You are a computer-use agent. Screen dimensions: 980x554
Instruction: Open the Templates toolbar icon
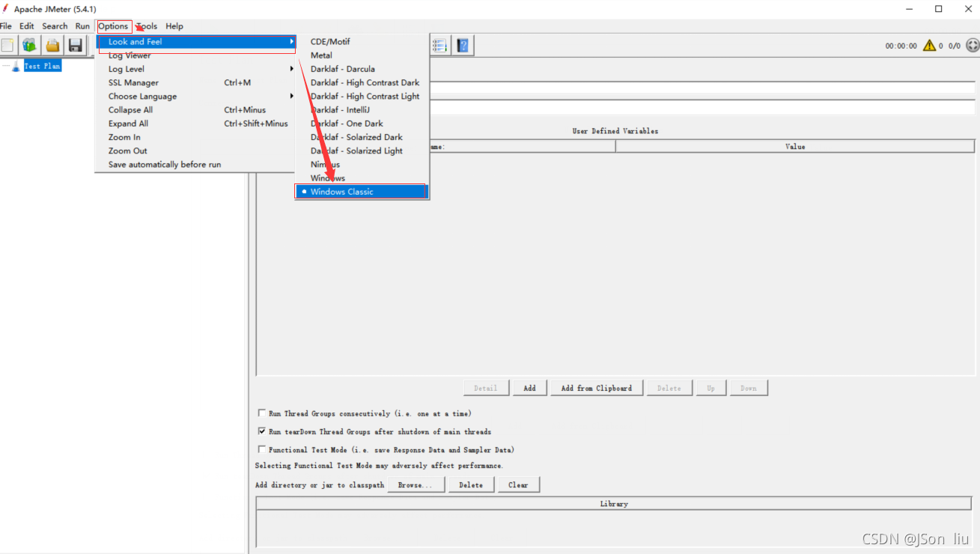click(x=29, y=46)
